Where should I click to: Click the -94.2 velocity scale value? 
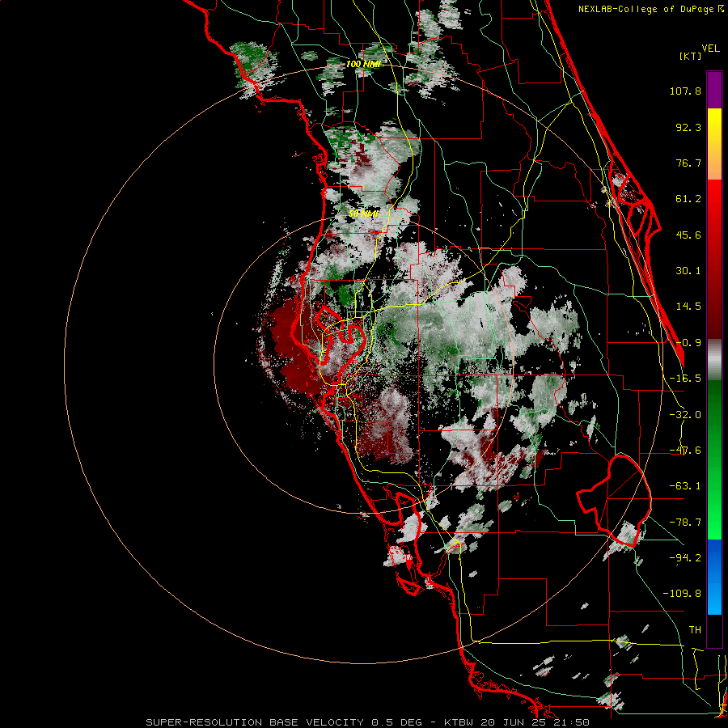point(685,557)
